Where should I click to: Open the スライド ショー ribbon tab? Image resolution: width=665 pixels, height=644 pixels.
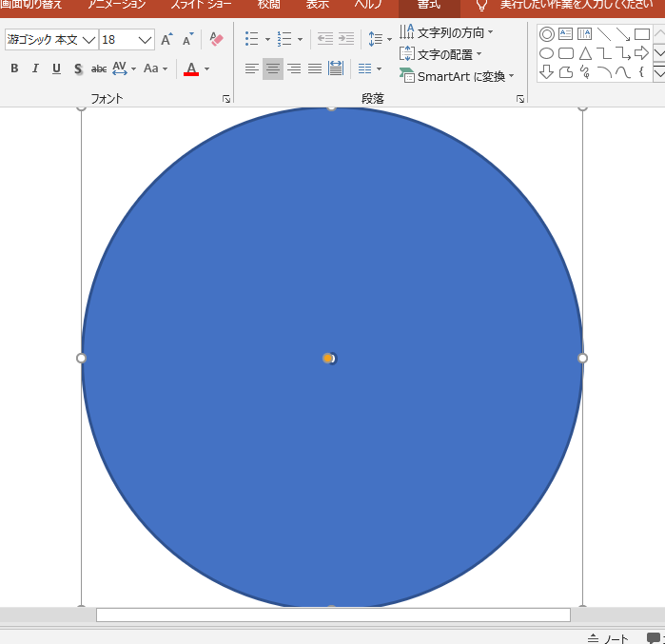click(x=201, y=5)
